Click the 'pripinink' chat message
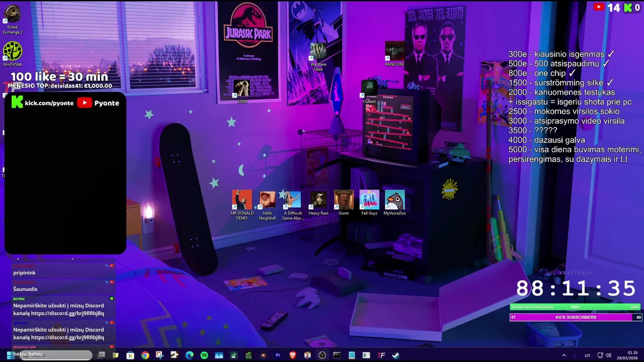Image resolution: width=644 pixels, height=362 pixels. [25, 273]
